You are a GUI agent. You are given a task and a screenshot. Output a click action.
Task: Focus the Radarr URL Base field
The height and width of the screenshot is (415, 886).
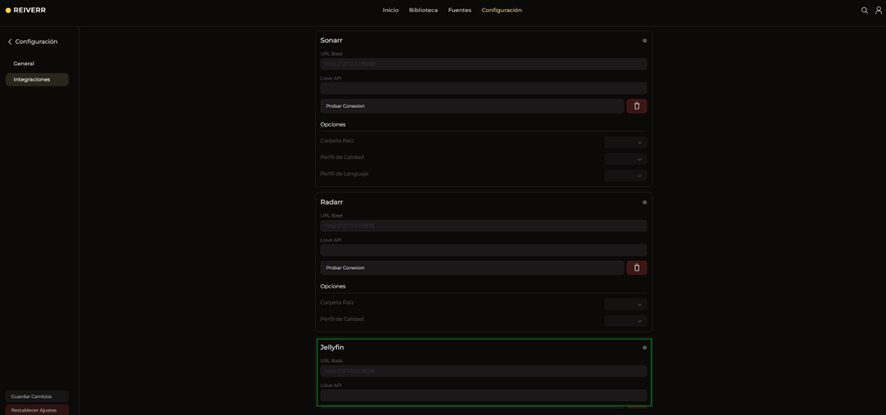click(x=484, y=226)
